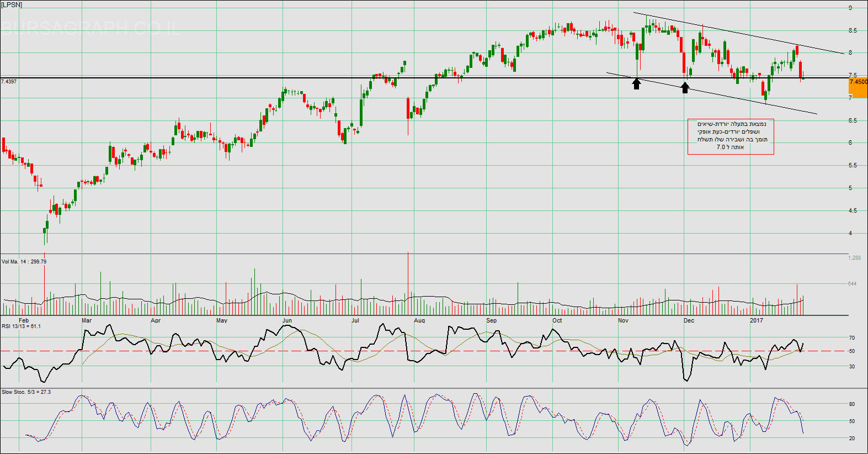The height and width of the screenshot is (454, 868).
Task: Click the Feb label on the time axis
Action: (24, 320)
